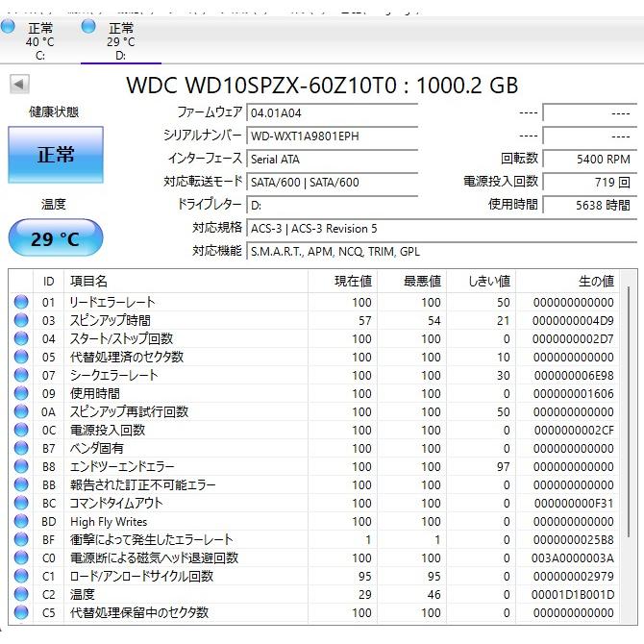Select the 代替処理保留中のセクタ数 attribute name
This screenshot has height=644, width=644.
139,613
